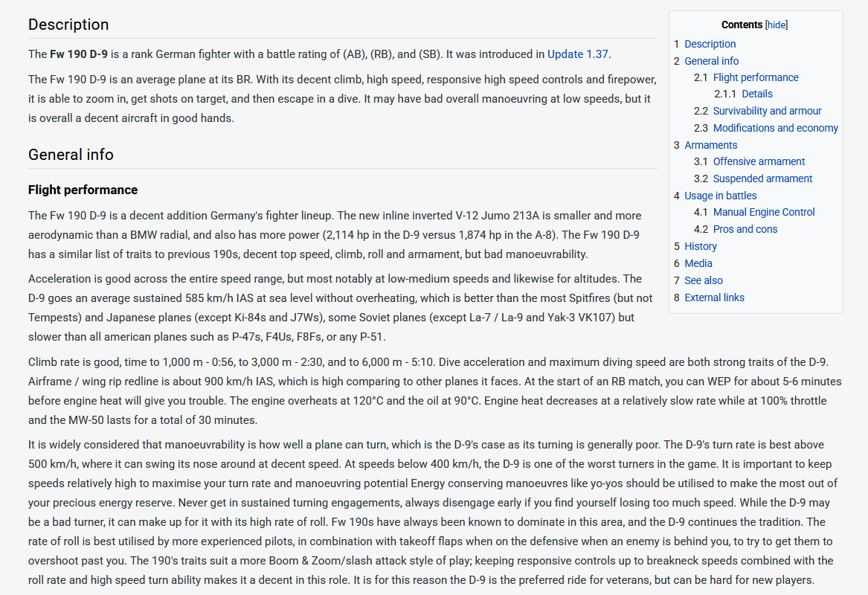Jump to Description in contents
Screen dimensions: 868x595
(710, 44)
